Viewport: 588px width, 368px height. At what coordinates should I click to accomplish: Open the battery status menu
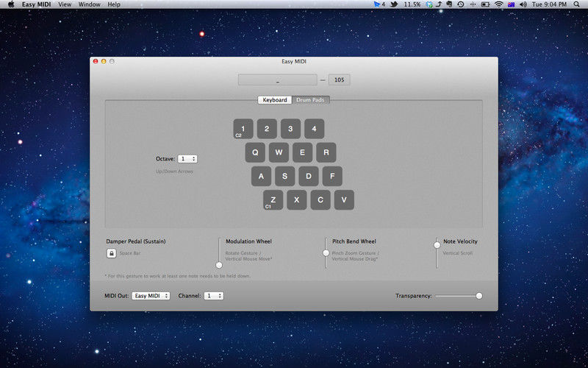[485, 4]
